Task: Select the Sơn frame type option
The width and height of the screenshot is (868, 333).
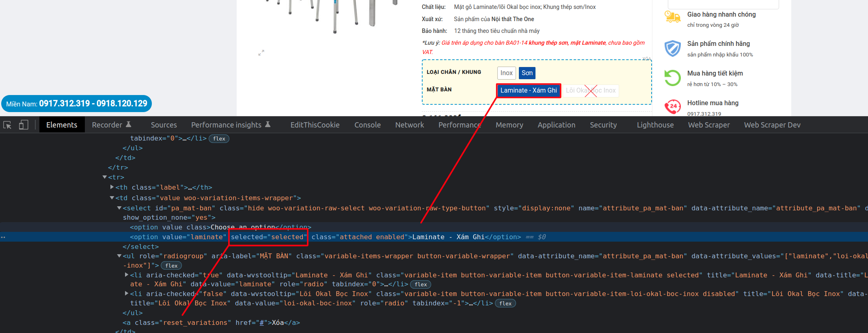Action: pos(527,73)
